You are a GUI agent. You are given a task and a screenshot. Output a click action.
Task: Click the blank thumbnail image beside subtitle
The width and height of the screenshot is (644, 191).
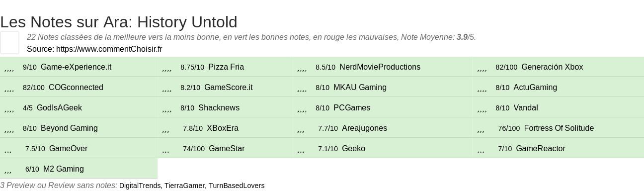[x=9, y=42]
